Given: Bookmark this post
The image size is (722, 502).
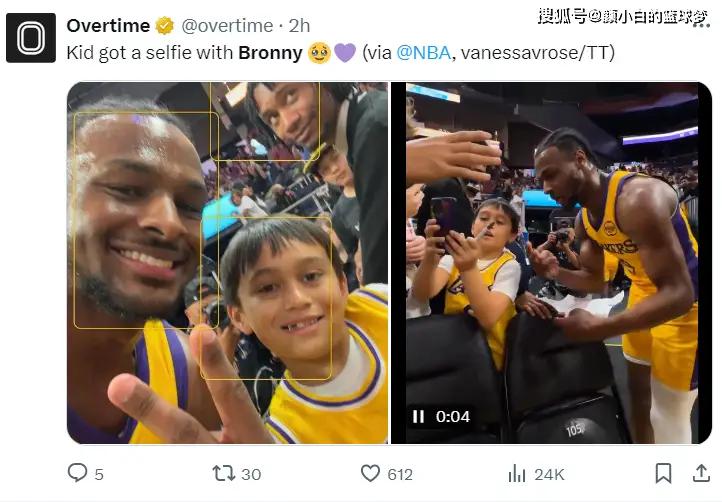Looking at the screenshot, I should (x=663, y=473).
